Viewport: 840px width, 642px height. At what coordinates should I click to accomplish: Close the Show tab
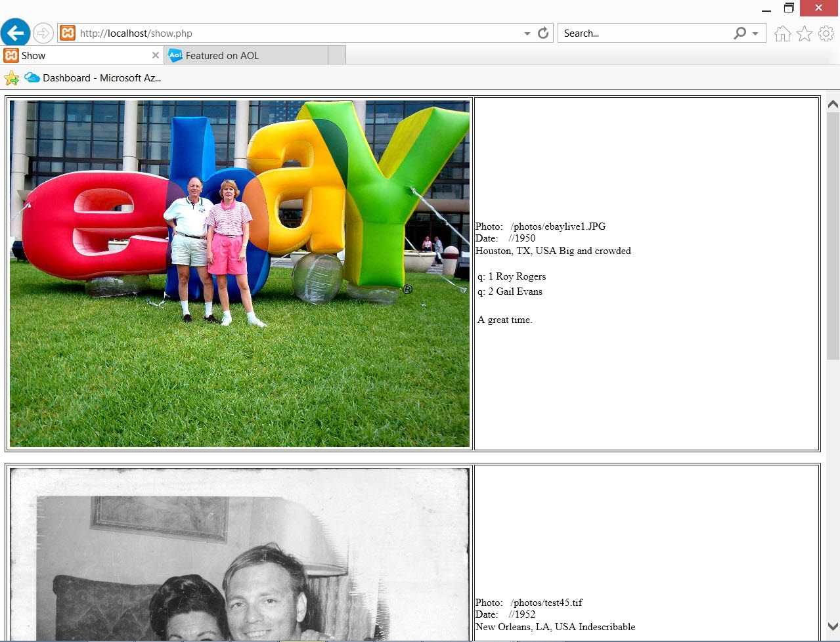pyautogui.click(x=156, y=56)
